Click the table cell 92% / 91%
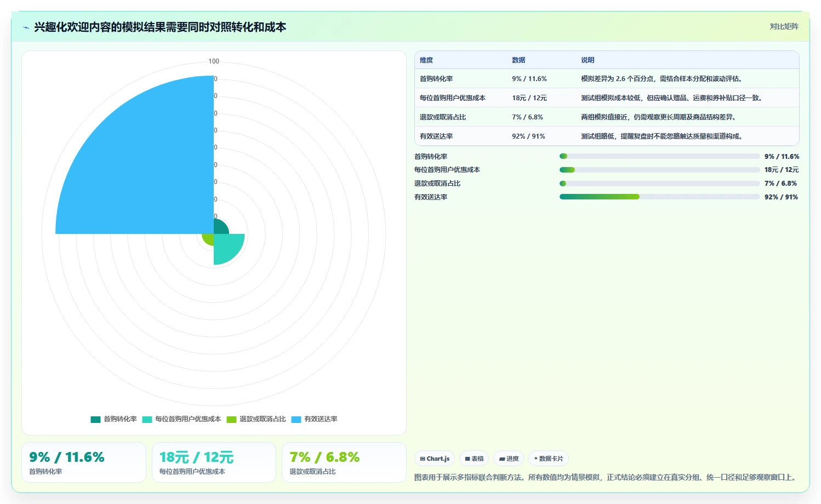Screen dimensions: 821x504 coord(528,136)
